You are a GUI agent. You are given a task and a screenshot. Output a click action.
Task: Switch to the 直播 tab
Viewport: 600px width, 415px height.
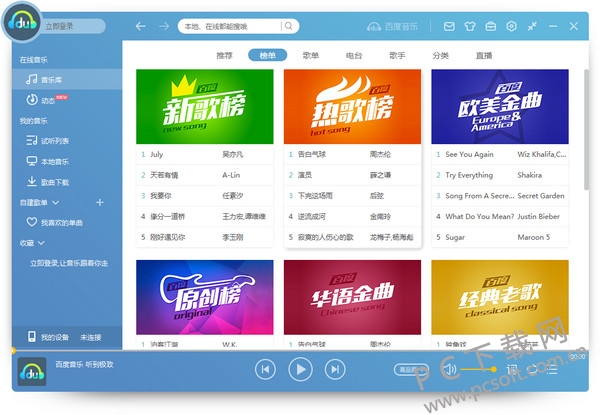point(484,55)
